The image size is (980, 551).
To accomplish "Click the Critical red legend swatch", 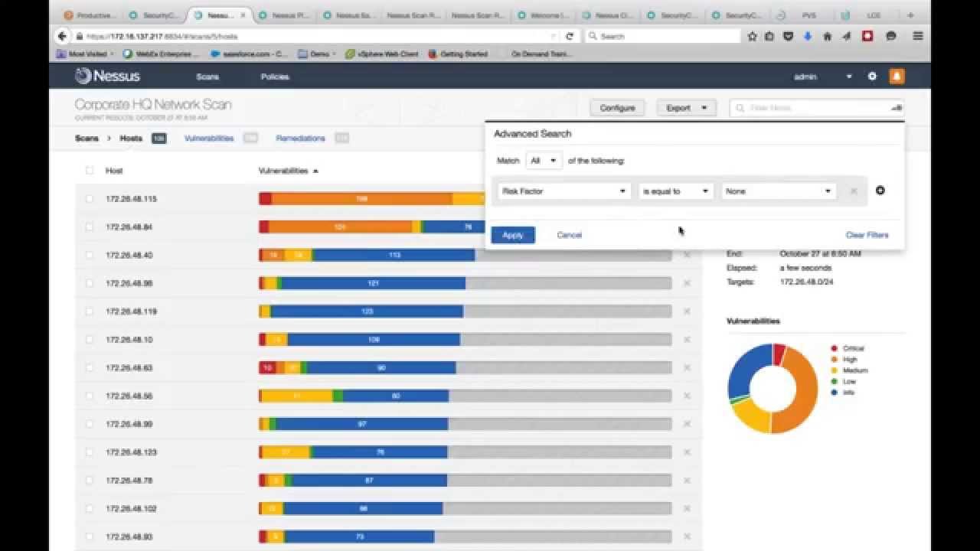I will (835, 348).
